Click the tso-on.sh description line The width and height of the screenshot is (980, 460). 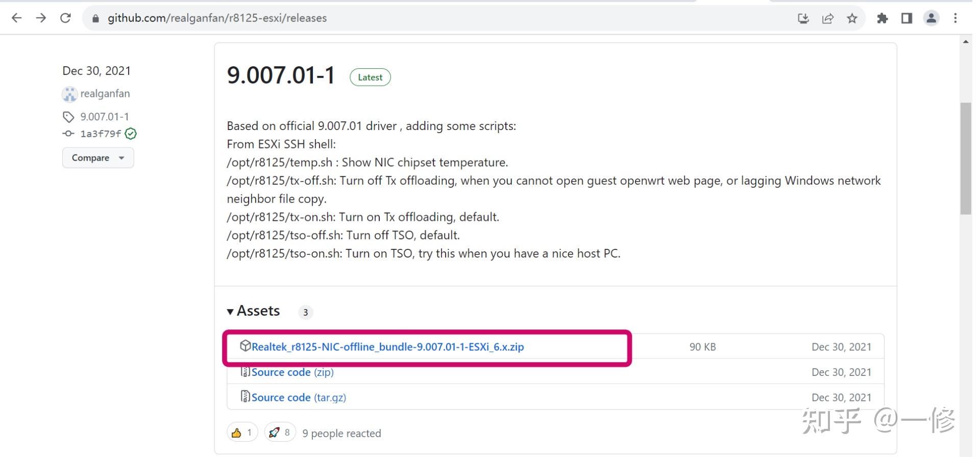(424, 253)
